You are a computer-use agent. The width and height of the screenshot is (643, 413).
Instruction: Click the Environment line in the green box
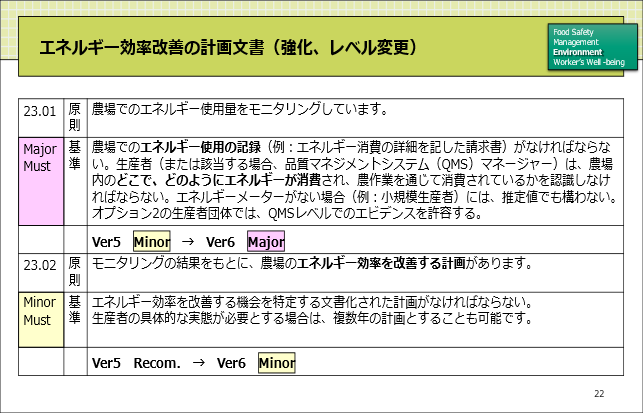577,52
